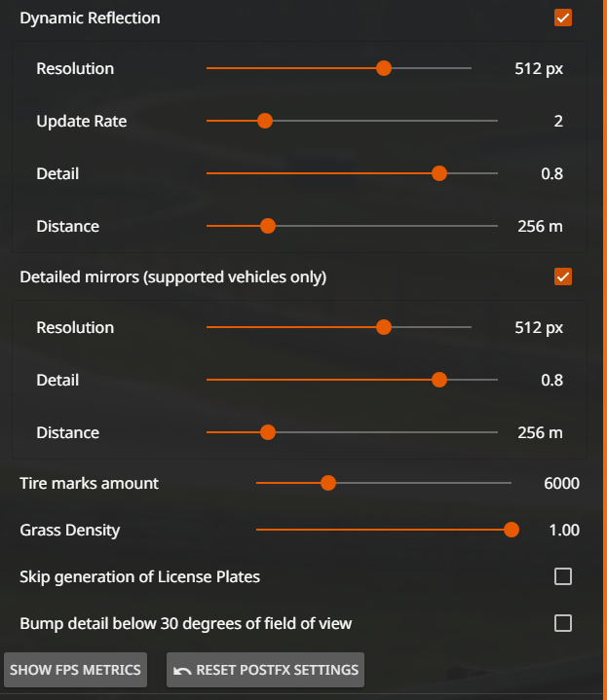The width and height of the screenshot is (607, 700).
Task: Click Dynamic Reflection label text
Action: point(90,18)
